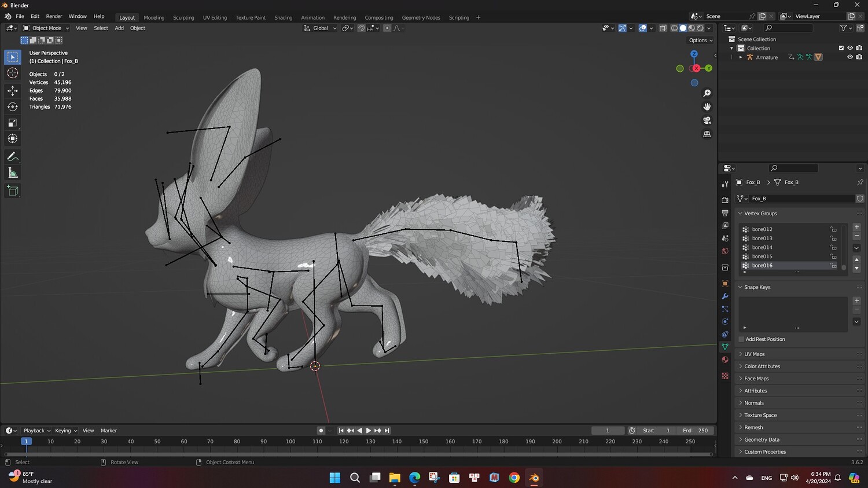Select the Cursor tool in the toolbar
The image size is (868, 488).
point(13,73)
